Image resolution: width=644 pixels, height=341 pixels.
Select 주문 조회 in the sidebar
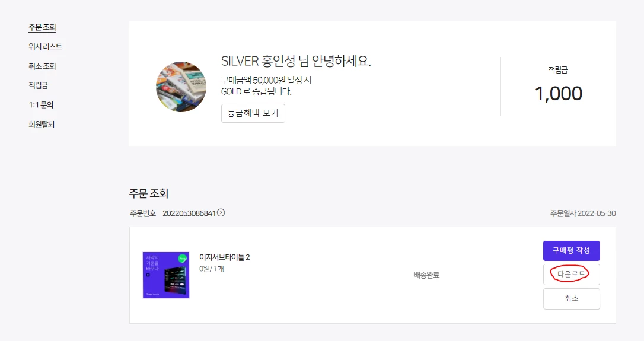(x=42, y=27)
